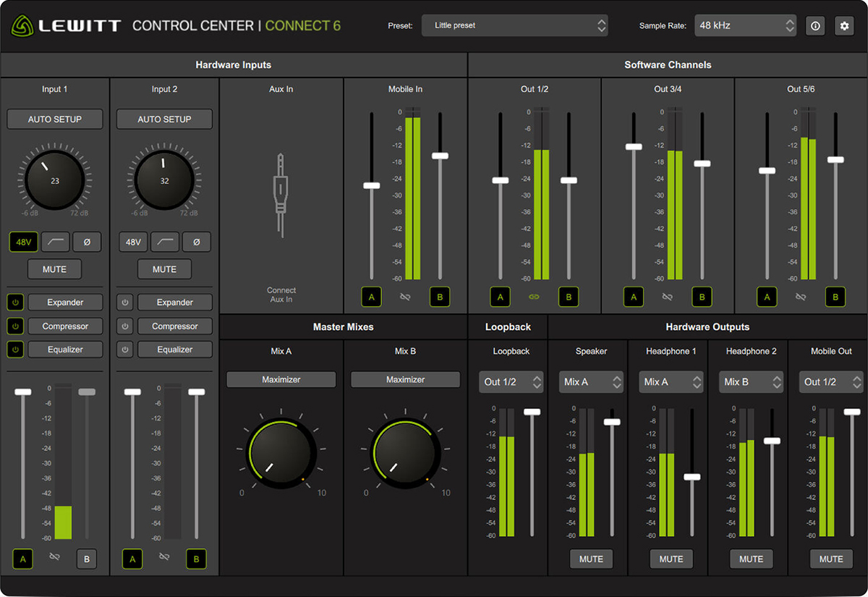
Task: Click AUTO SETUP for Input 1
Action: click(55, 119)
